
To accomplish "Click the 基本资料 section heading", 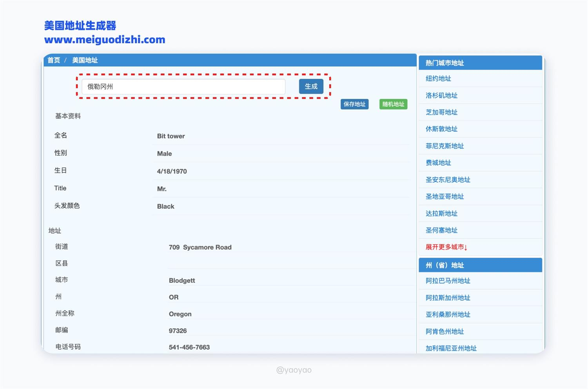I will pos(68,116).
